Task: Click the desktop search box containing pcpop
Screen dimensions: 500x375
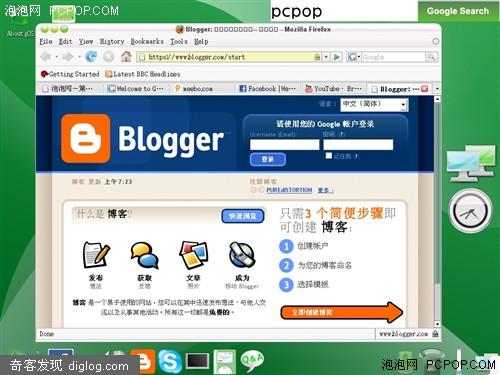Action: [x=343, y=11]
